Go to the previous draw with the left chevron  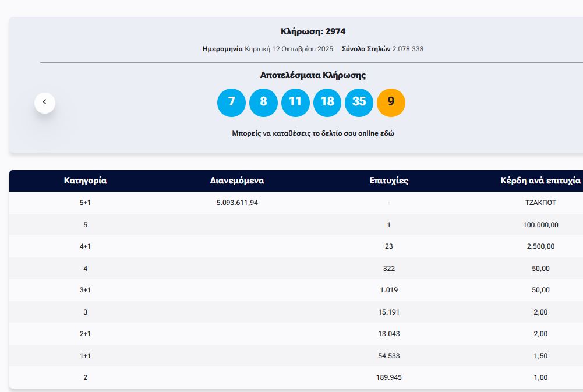point(45,103)
